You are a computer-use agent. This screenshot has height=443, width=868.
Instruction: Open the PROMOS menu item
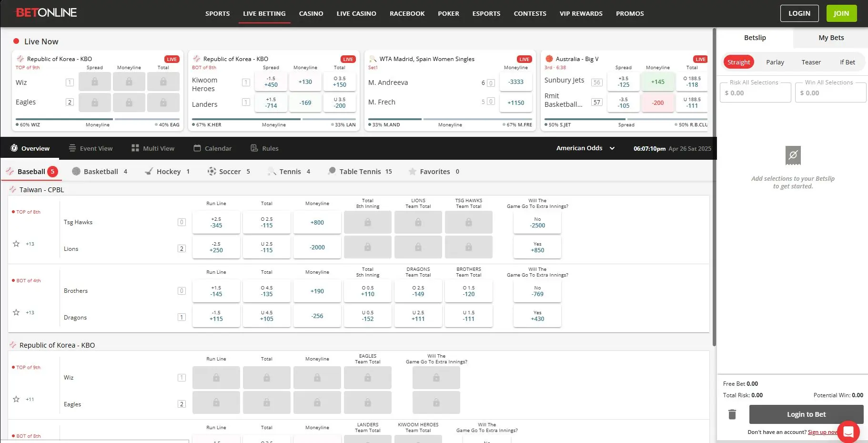630,13
